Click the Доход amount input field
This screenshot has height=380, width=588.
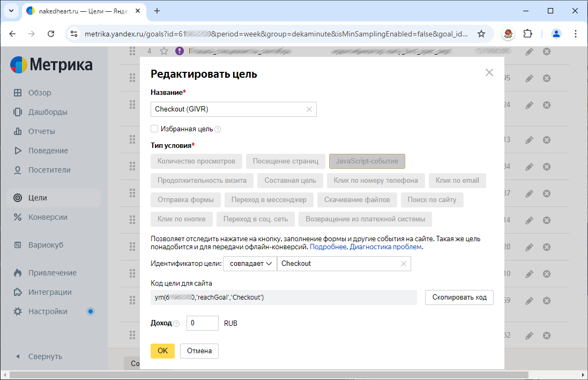[x=202, y=323]
